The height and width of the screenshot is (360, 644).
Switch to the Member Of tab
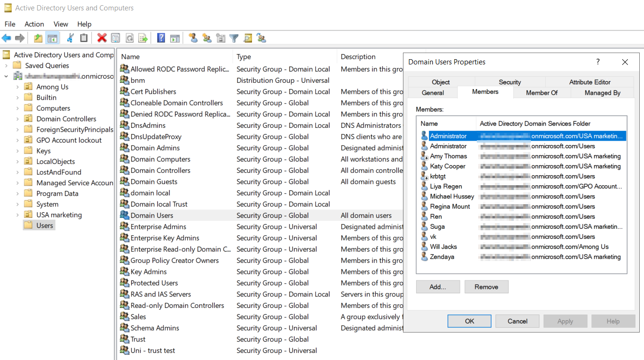(x=542, y=93)
